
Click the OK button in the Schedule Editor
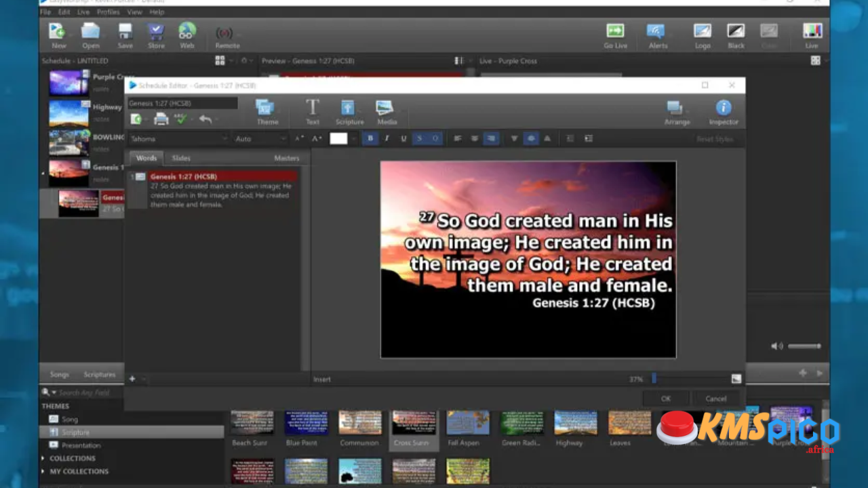pyautogui.click(x=666, y=399)
